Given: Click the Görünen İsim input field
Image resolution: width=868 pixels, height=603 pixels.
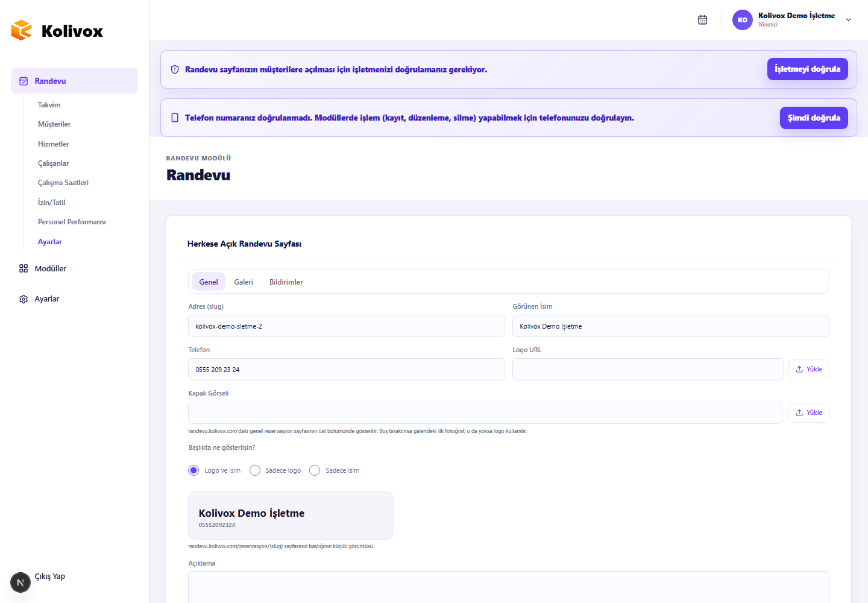Looking at the screenshot, I should coord(671,326).
